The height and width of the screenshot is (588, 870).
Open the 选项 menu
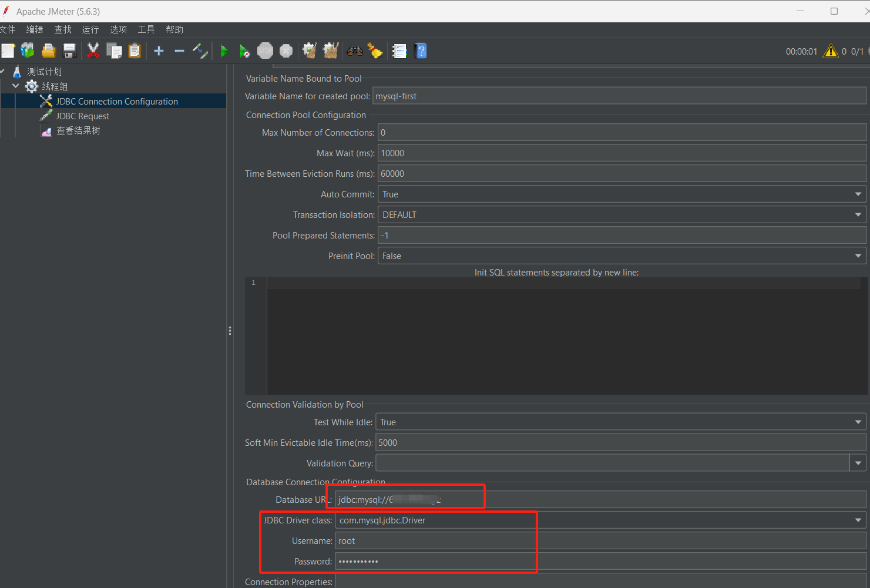[x=119, y=29]
